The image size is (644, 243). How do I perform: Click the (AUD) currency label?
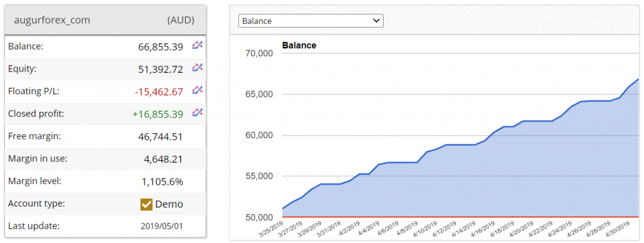click(x=180, y=20)
